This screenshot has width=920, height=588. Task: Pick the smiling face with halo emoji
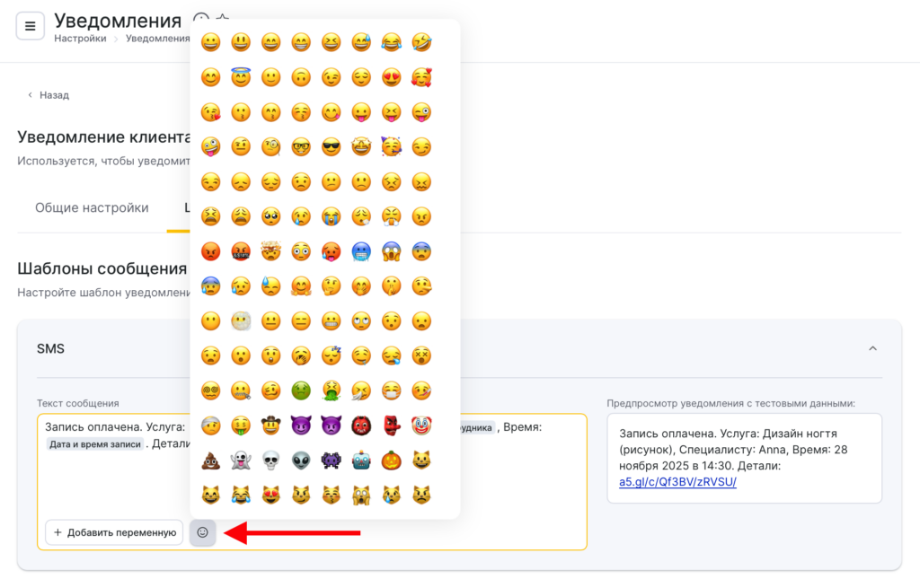coord(241,77)
